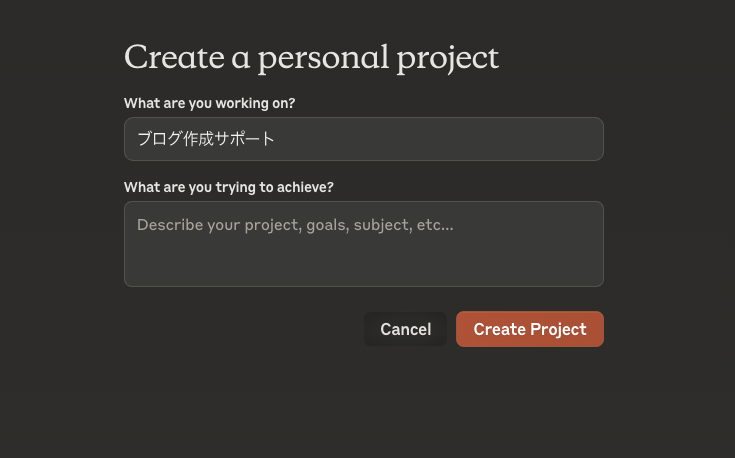The height and width of the screenshot is (458, 735).
Task: Click the 'What are you trying to achieve?' label
Action: pyautogui.click(x=228, y=187)
